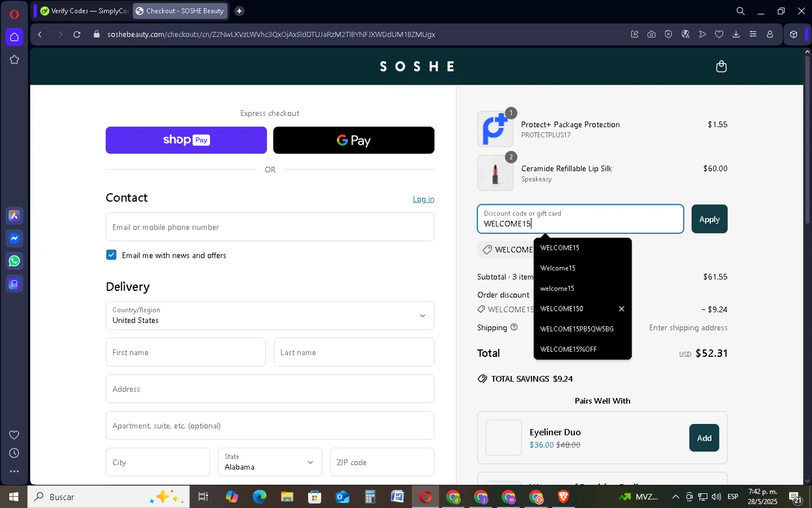The height and width of the screenshot is (508, 812).
Task: Open File Explorer from taskbar
Action: pos(287,497)
